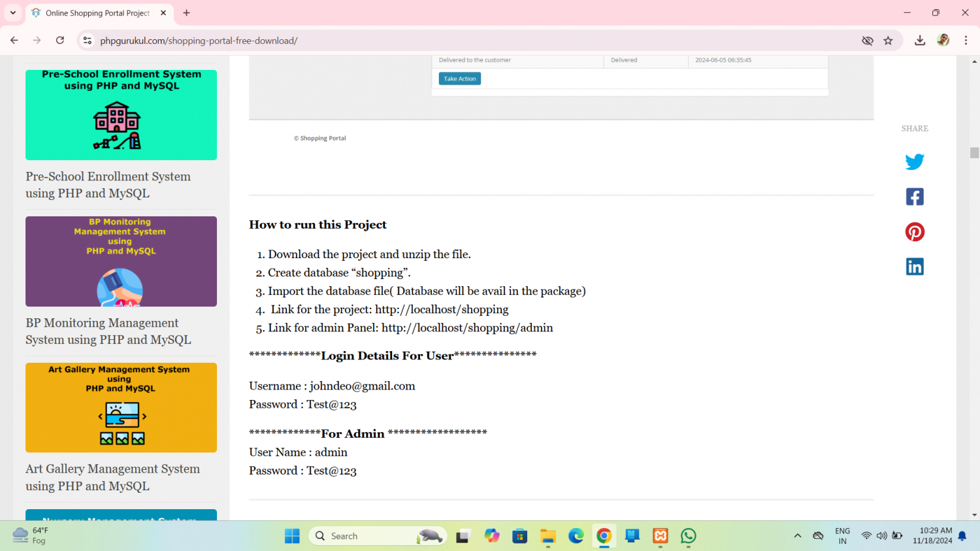Click scrollbar down arrow

(x=974, y=515)
